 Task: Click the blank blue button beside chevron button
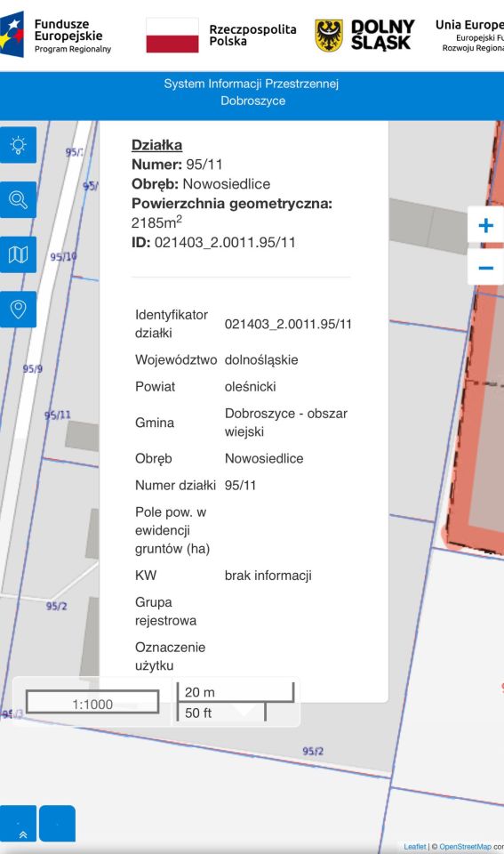57,824
